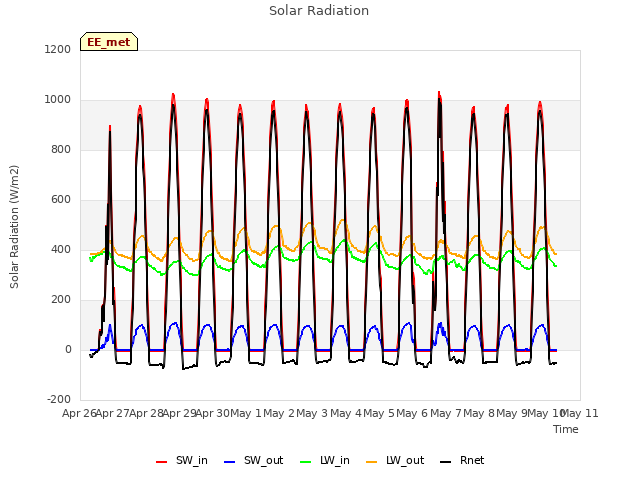This screenshot has width=640, height=480.
Task: Click the 0 y-axis tick label
Action: pyautogui.click(x=68, y=349)
